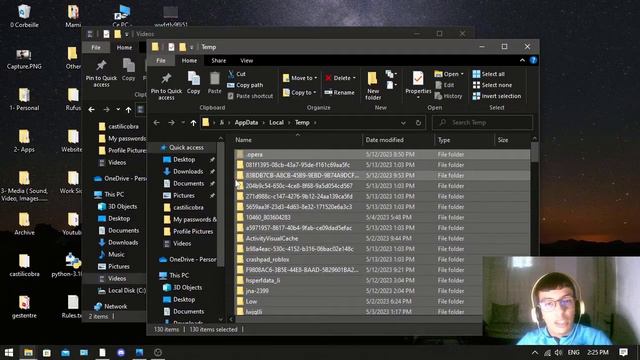Select the Low folder
This screenshot has width=640, height=360.
pos(382,302)
